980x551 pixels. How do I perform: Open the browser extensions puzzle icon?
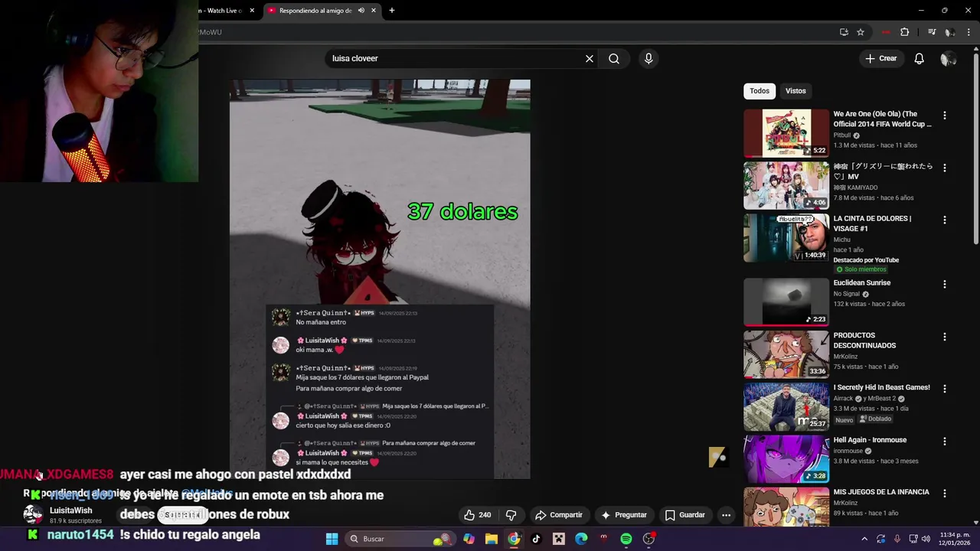pos(905,32)
